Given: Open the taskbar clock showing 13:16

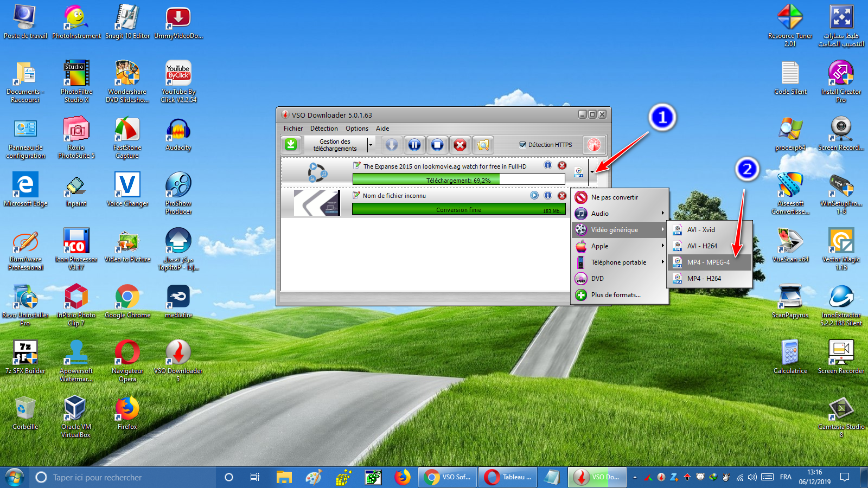Looking at the screenshot, I should point(814,477).
